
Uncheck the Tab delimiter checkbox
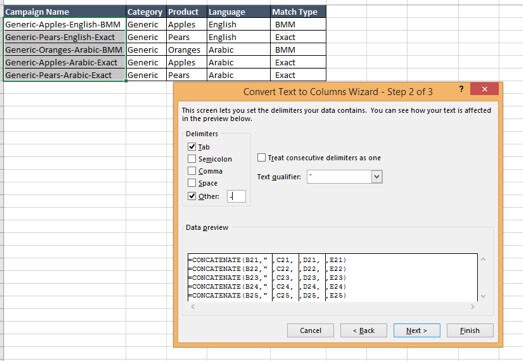point(191,146)
